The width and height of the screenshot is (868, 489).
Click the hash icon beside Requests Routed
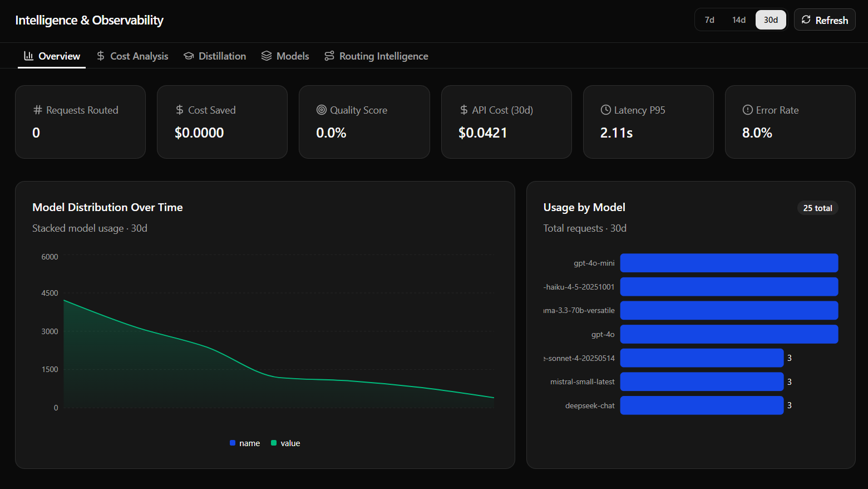pos(38,110)
